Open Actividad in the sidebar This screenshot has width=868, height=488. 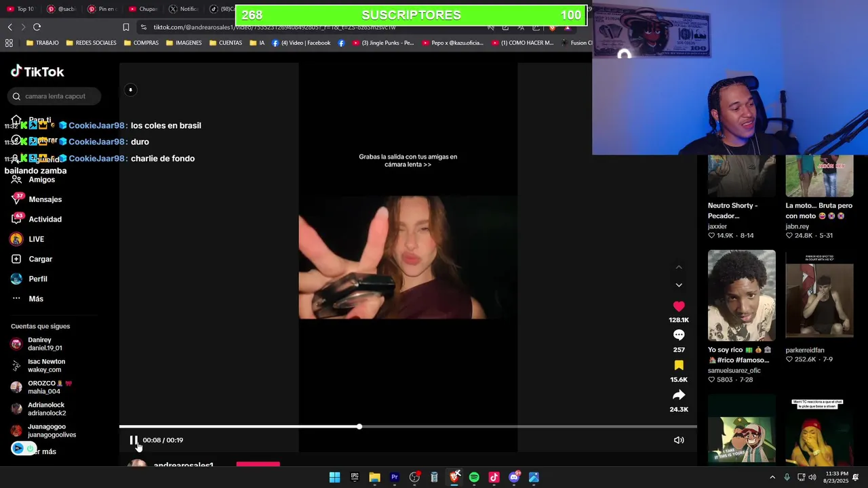click(37, 219)
